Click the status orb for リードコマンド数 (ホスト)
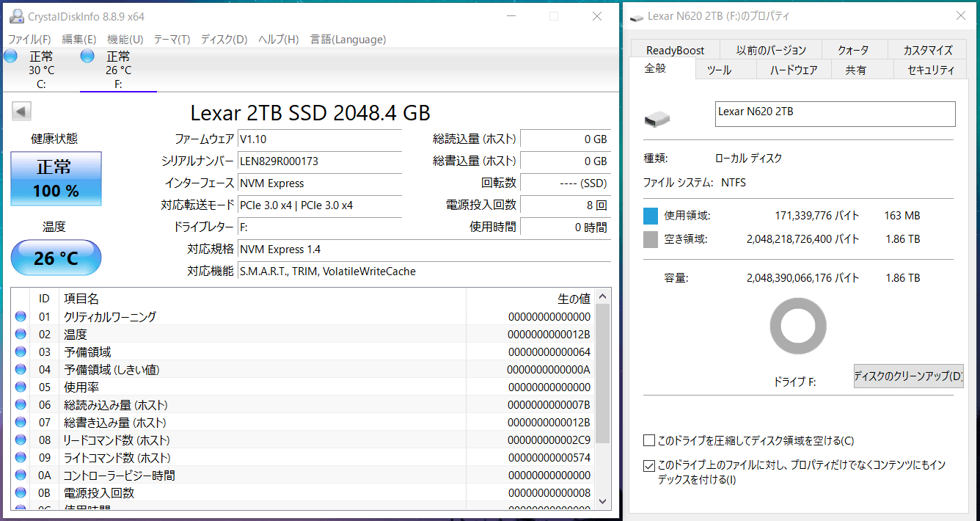The width and height of the screenshot is (980, 521). tap(21, 440)
